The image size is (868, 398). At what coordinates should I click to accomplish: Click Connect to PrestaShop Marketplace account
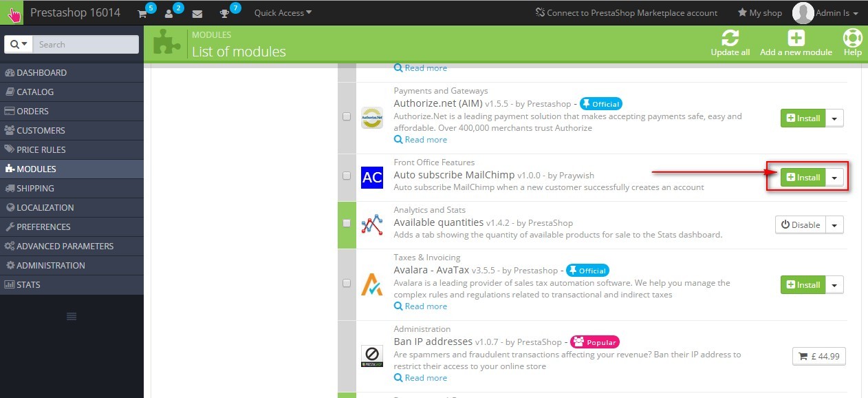(626, 13)
